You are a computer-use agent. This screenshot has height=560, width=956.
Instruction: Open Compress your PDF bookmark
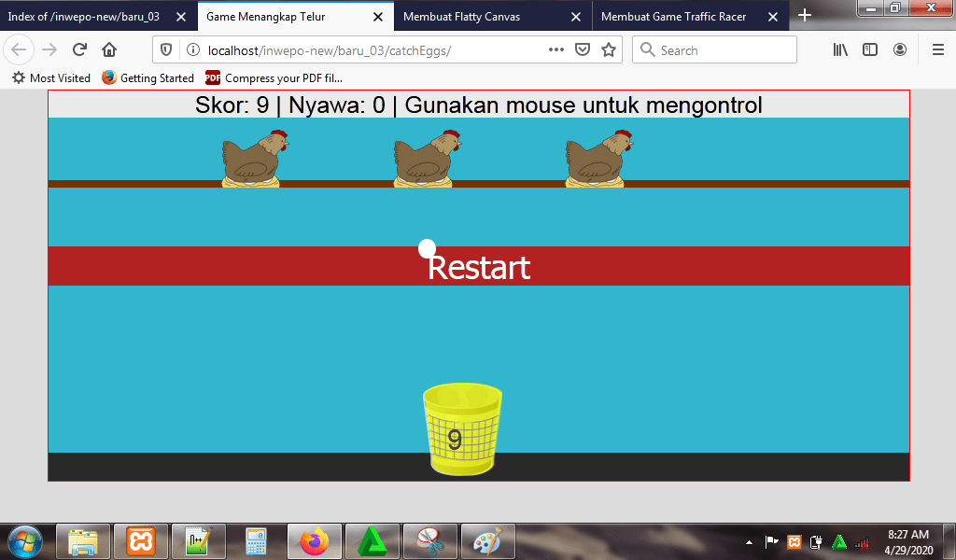[274, 78]
